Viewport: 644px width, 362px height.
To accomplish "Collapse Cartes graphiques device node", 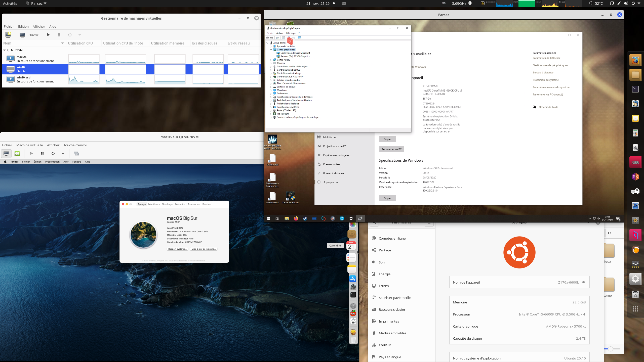I will tap(271, 50).
